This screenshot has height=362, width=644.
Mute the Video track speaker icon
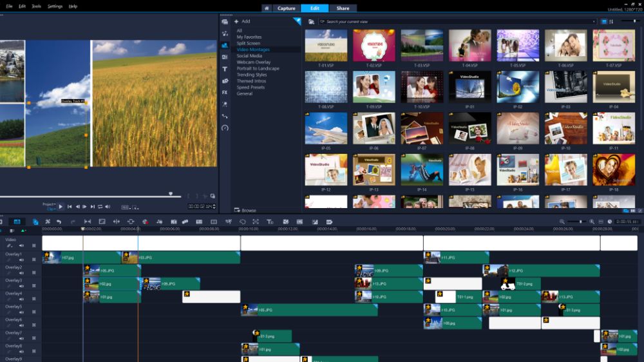[x=21, y=245]
